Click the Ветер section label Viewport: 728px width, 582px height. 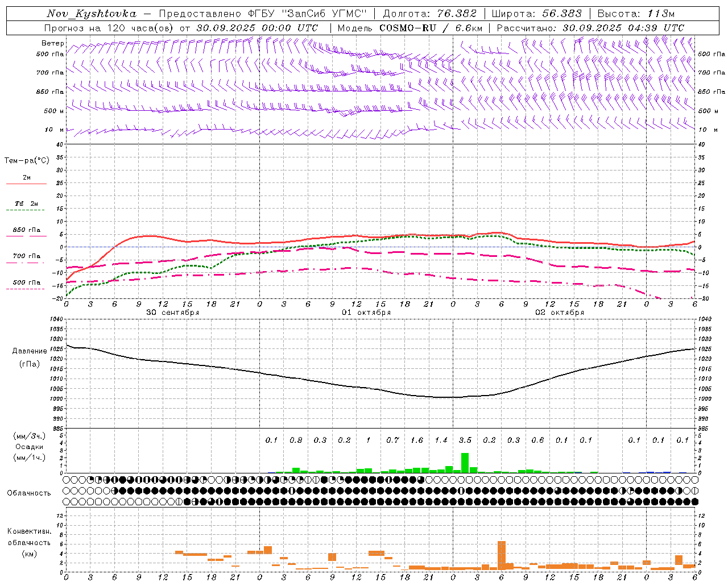click(x=53, y=43)
